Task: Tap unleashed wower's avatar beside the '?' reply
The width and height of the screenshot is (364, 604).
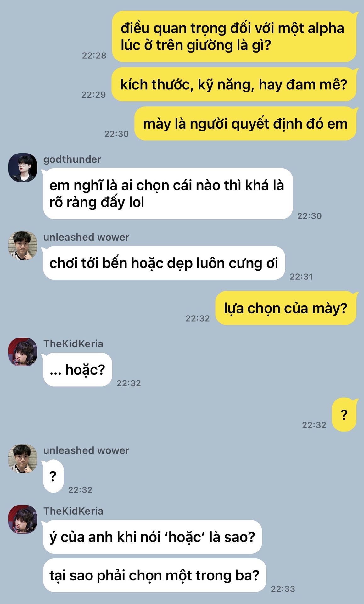Action: tap(23, 459)
